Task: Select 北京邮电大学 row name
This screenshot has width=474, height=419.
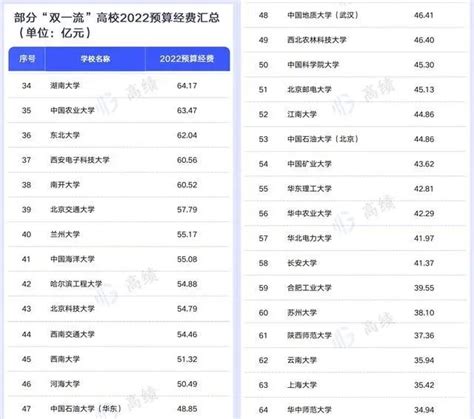Action: [310, 90]
